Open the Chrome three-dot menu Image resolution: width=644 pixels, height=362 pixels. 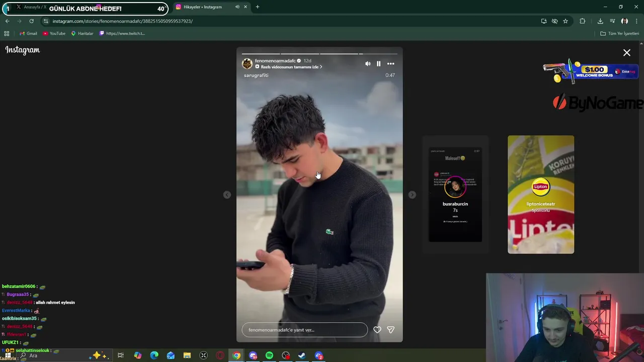pyautogui.click(x=637, y=21)
